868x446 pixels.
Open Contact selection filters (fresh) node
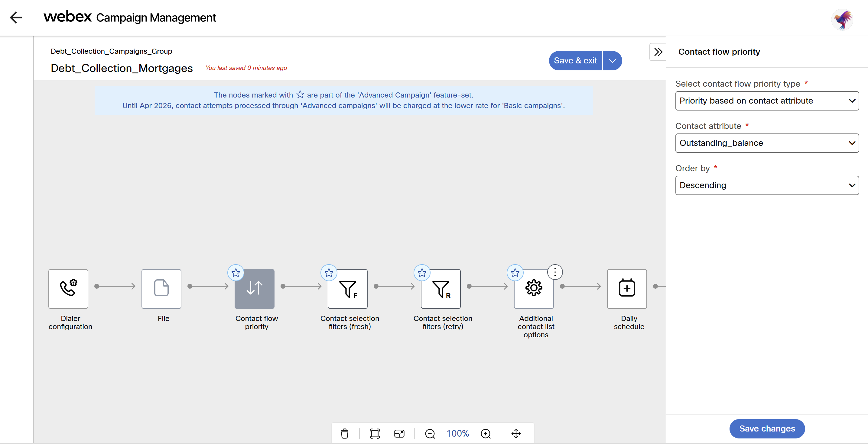coord(347,288)
